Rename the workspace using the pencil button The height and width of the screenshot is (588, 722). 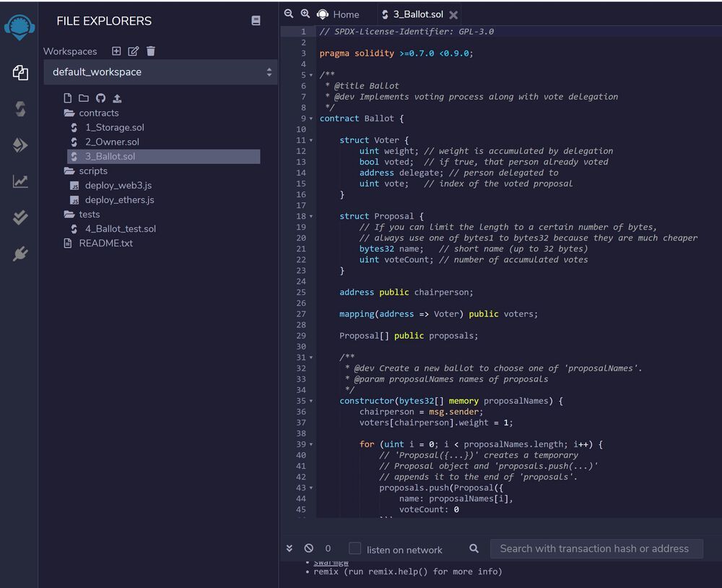pyautogui.click(x=134, y=51)
